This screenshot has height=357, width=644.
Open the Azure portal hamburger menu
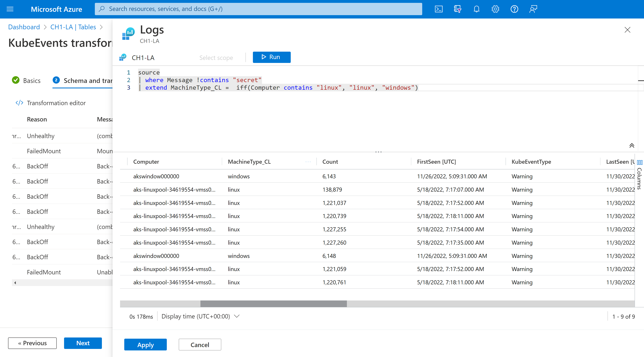(10, 9)
